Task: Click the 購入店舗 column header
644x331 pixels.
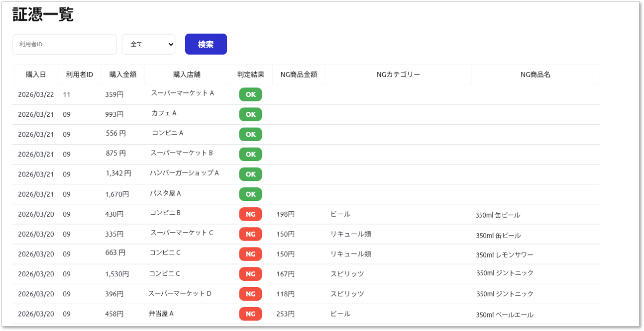Action: pyautogui.click(x=187, y=75)
